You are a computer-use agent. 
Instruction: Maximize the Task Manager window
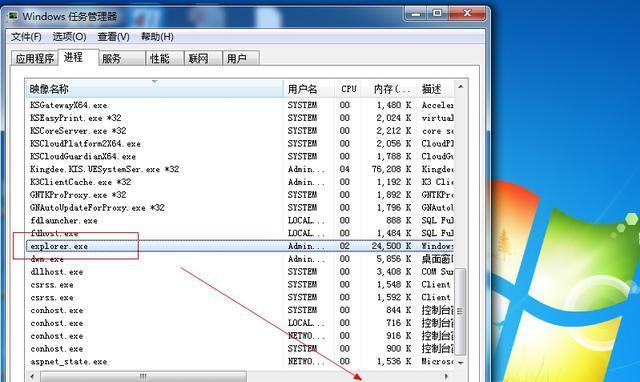click(437, 13)
